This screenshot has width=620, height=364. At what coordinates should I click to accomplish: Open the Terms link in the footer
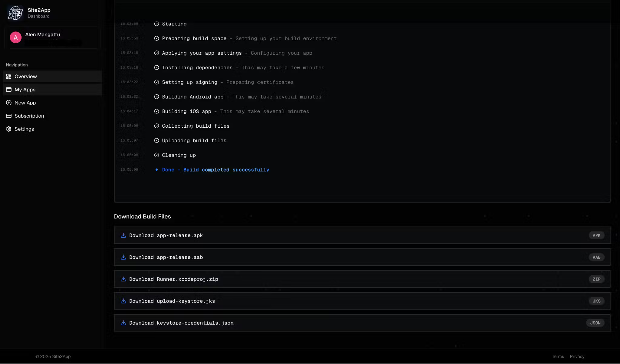(x=558, y=356)
